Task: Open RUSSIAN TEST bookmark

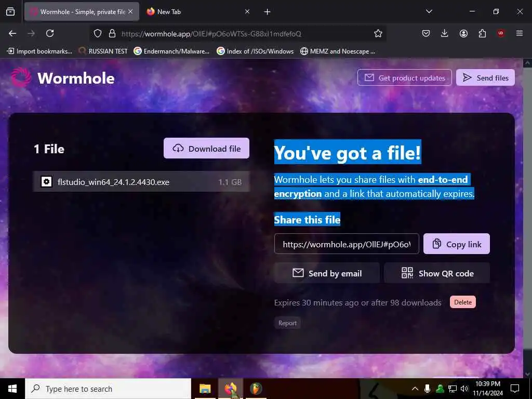Action: [103, 51]
